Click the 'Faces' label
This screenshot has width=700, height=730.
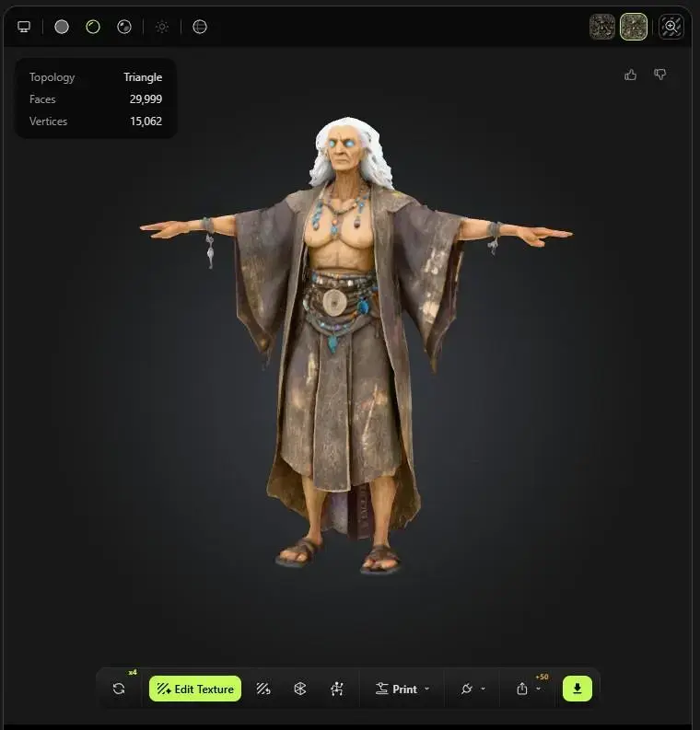[42, 99]
